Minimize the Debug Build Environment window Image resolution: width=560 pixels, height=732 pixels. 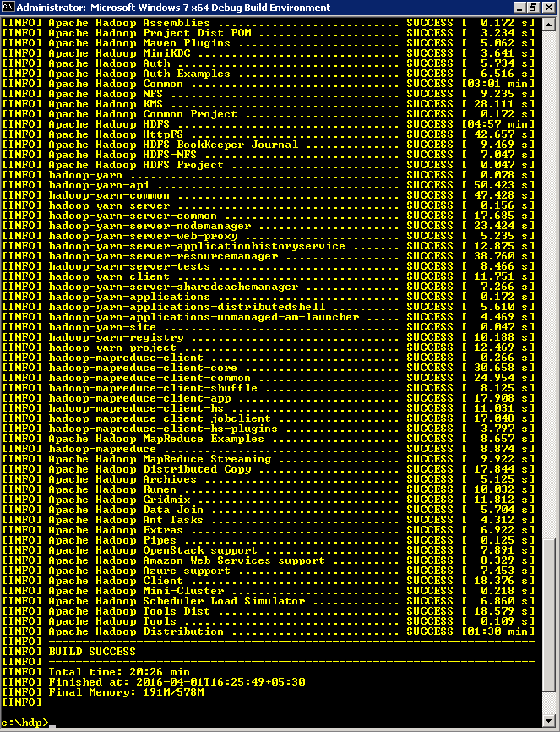click(x=519, y=8)
